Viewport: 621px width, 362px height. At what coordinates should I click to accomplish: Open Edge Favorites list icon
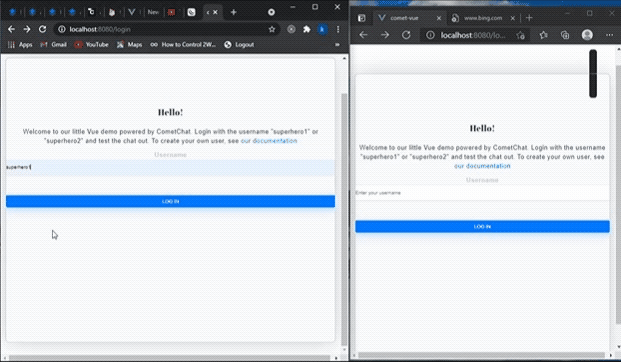coord(543,35)
